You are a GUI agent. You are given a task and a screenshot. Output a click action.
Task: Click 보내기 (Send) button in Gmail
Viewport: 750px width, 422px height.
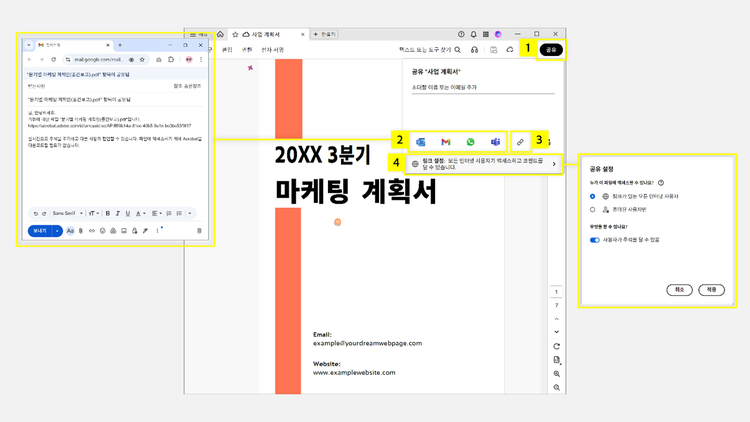pyautogui.click(x=41, y=231)
